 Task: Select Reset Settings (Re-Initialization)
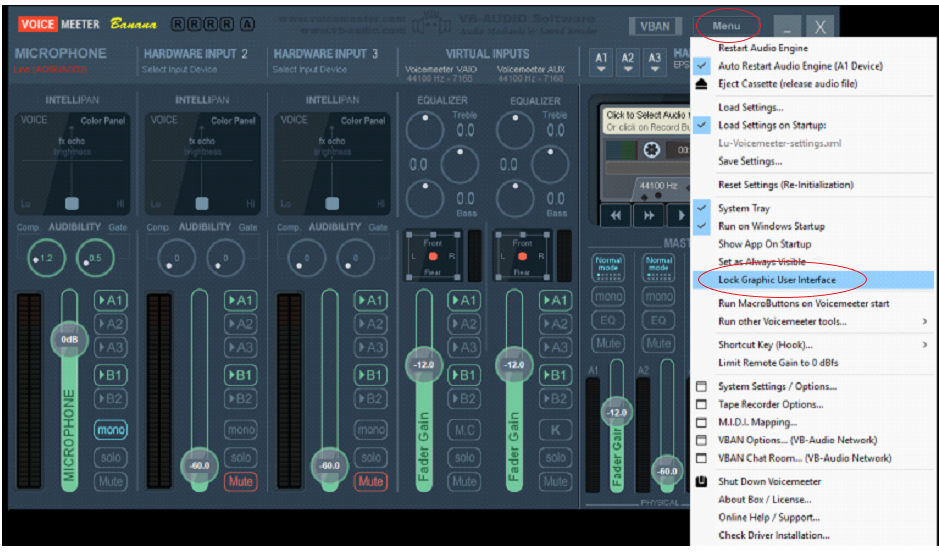(786, 185)
